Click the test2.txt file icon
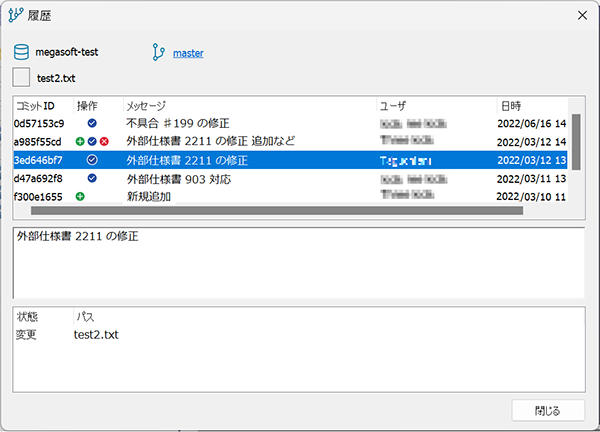This screenshot has height=432, width=600. [x=21, y=77]
